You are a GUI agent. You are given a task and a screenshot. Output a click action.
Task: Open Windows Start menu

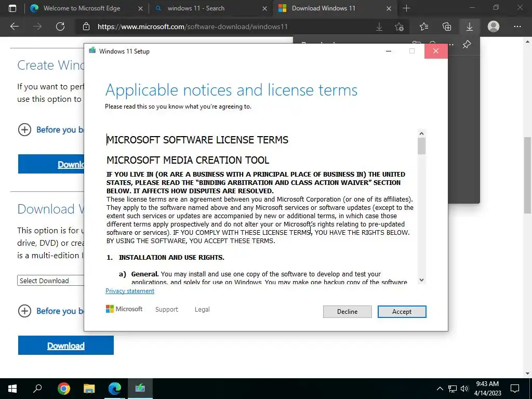(12, 389)
